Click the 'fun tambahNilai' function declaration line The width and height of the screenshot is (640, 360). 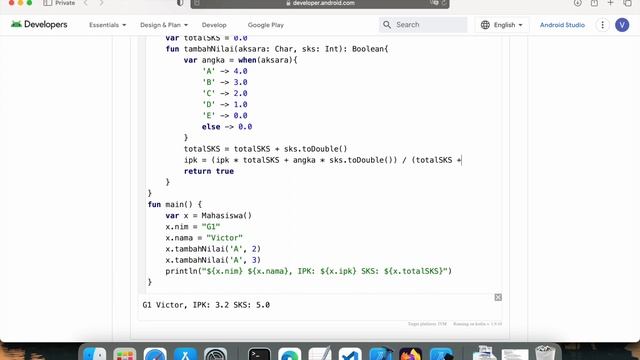[277, 49]
